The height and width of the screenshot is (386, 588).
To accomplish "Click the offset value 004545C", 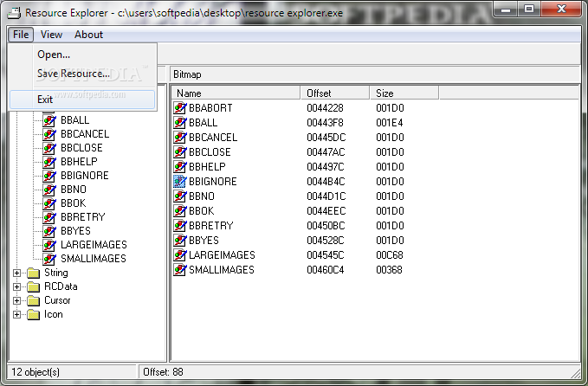I will (x=325, y=254).
